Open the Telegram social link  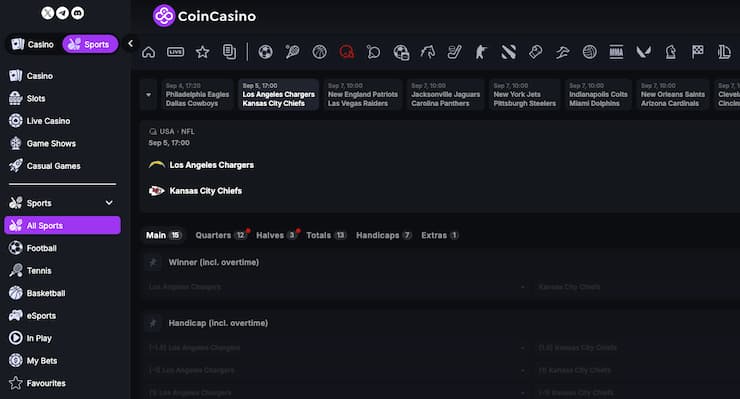[62, 13]
